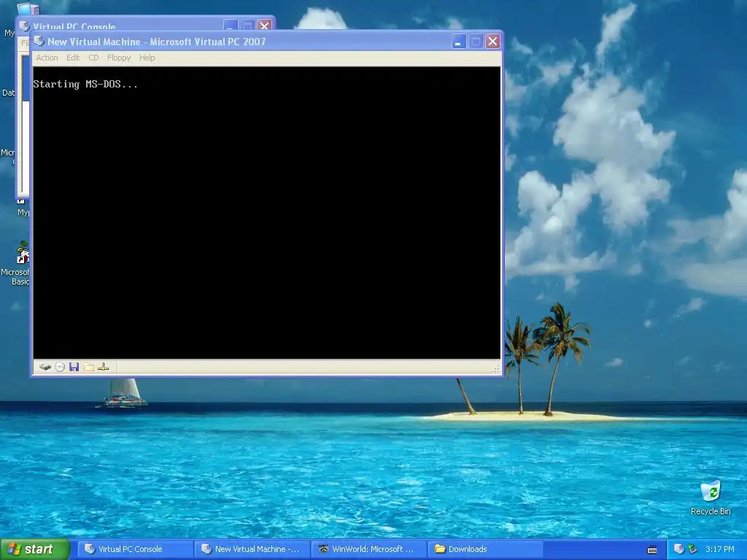
Task: Open the Edit menu in Virtual PC
Action: pyautogui.click(x=73, y=58)
